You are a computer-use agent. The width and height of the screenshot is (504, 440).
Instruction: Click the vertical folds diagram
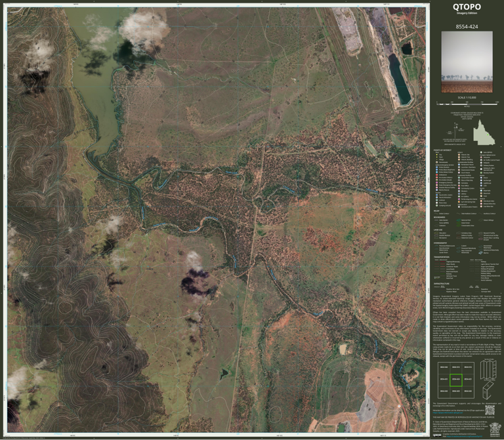pos(488,370)
